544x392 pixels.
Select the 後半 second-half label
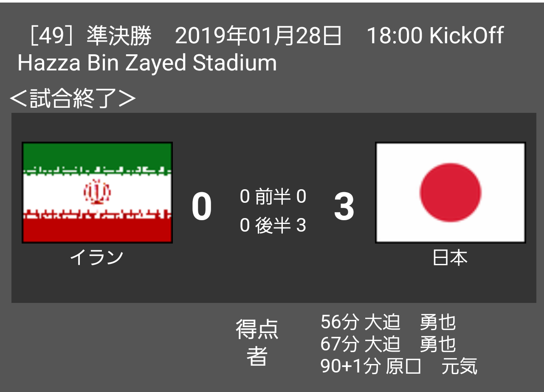pos(273,225)
